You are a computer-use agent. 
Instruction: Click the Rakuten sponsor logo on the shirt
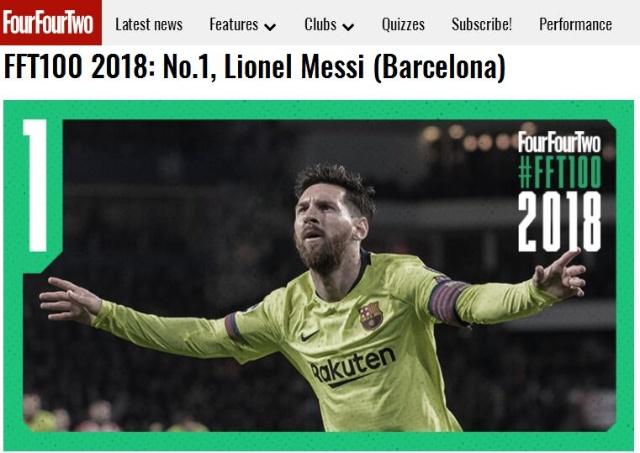[x=353, y=367]
